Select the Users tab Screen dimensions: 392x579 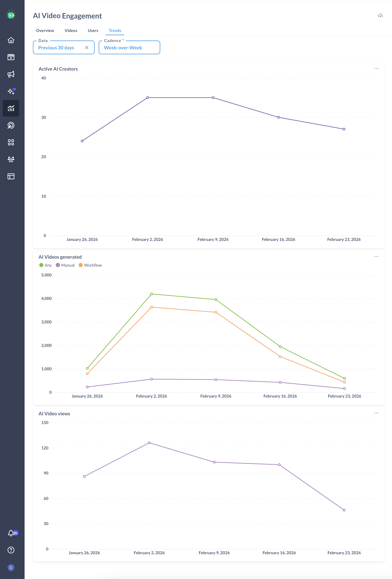[93, 30]
